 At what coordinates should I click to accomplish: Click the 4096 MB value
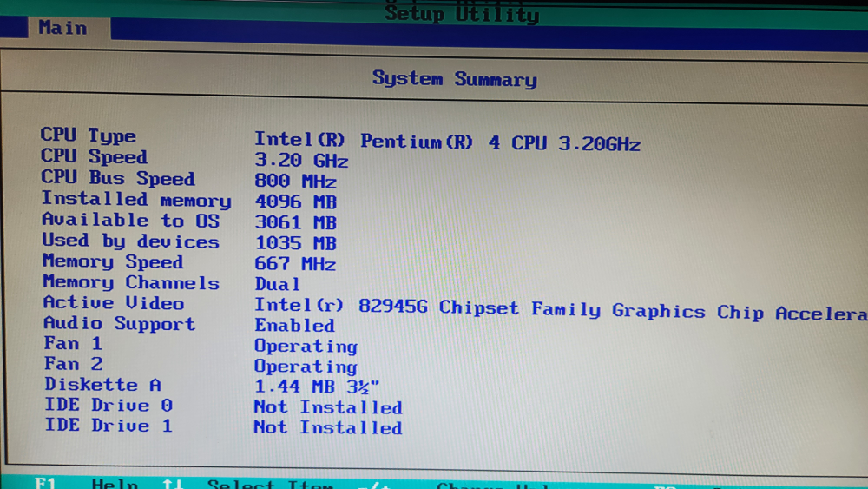point(296,202)
